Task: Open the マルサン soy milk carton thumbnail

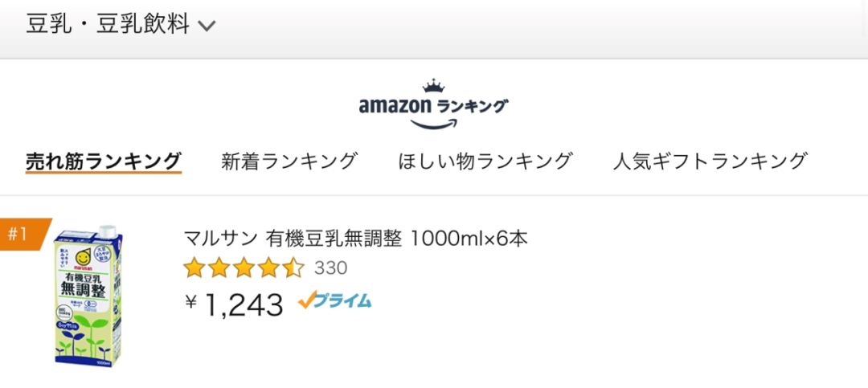Action: pyautogui.click(x=86, y=298)
